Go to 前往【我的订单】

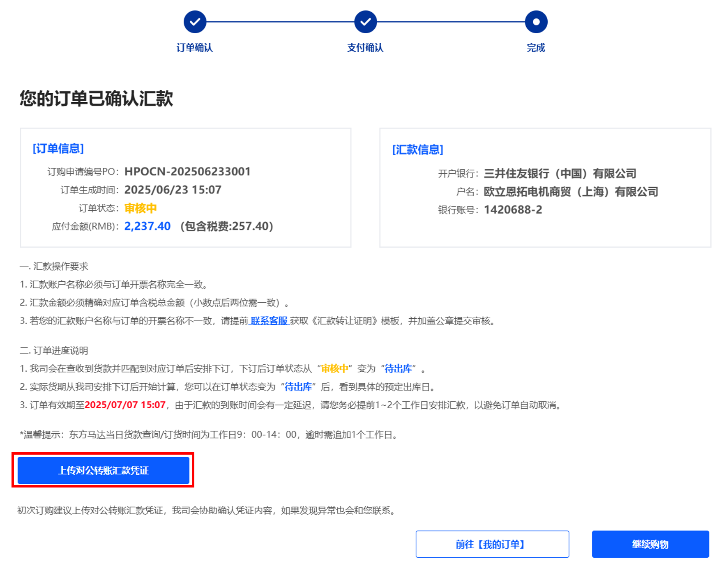pyautogui.click(x=492, y=544)
